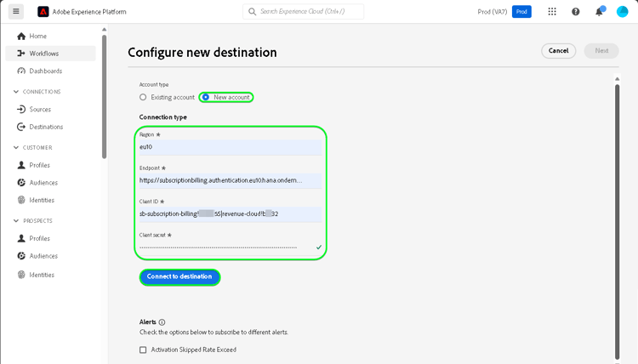Click the Adobe Experience Platform logo
638x364 pixels.
point(43,12)
